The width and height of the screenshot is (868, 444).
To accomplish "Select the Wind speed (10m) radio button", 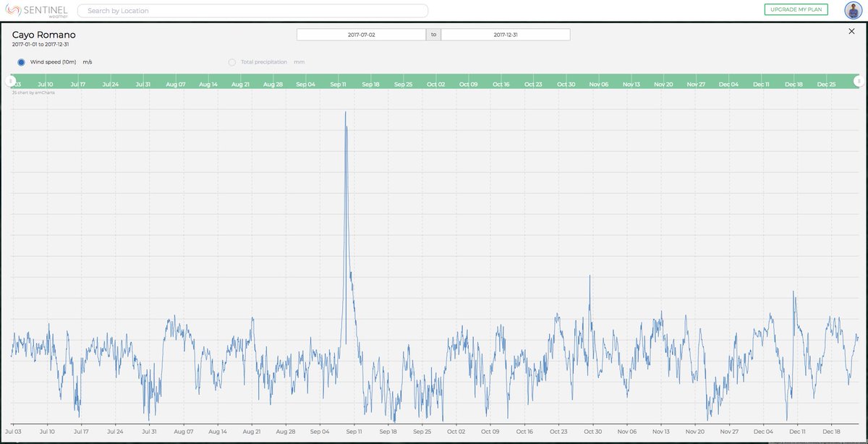I will (20, 62).
